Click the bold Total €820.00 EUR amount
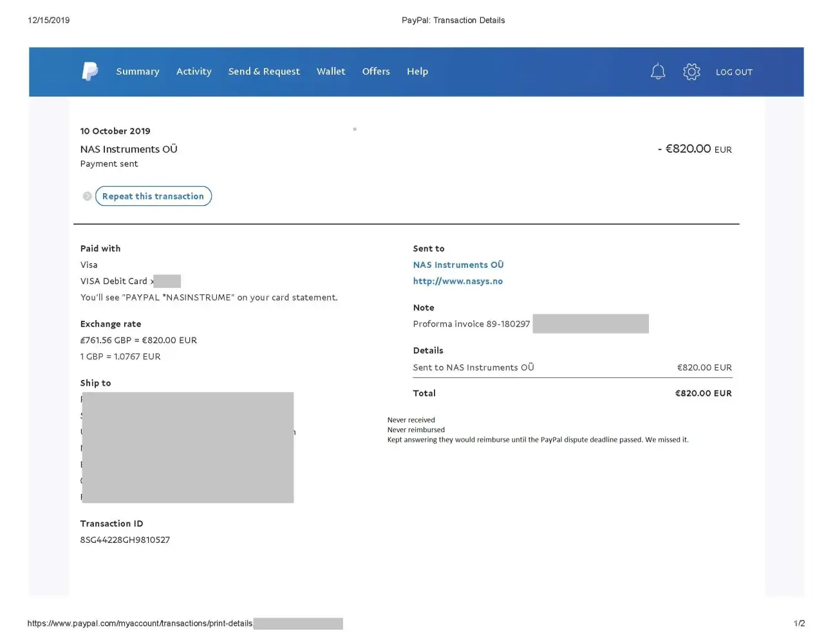 coord(703,393)
